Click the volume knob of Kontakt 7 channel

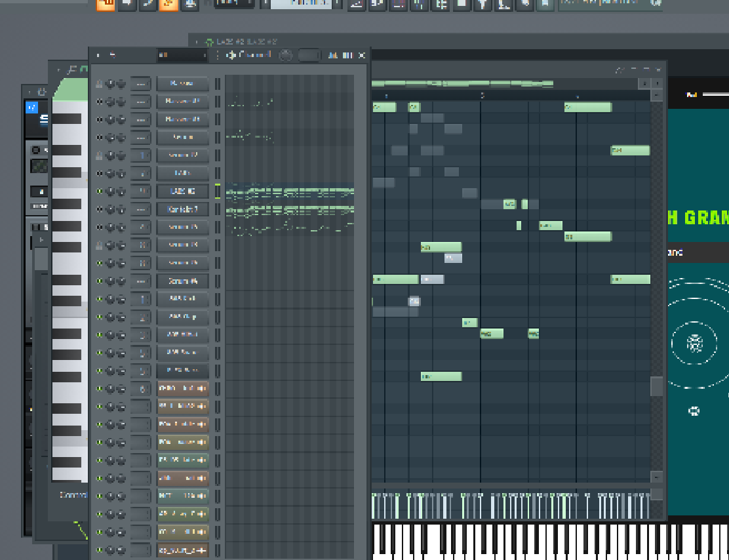point(121,209)
